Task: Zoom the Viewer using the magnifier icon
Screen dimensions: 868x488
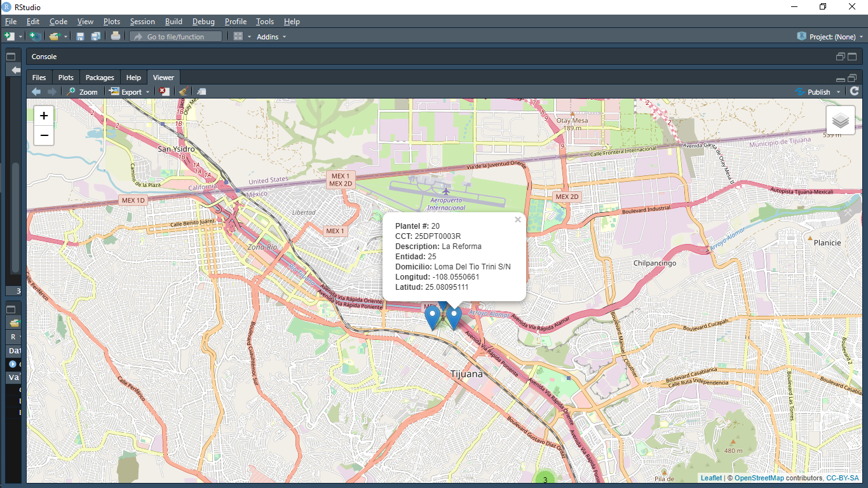Action: point(81,91)
